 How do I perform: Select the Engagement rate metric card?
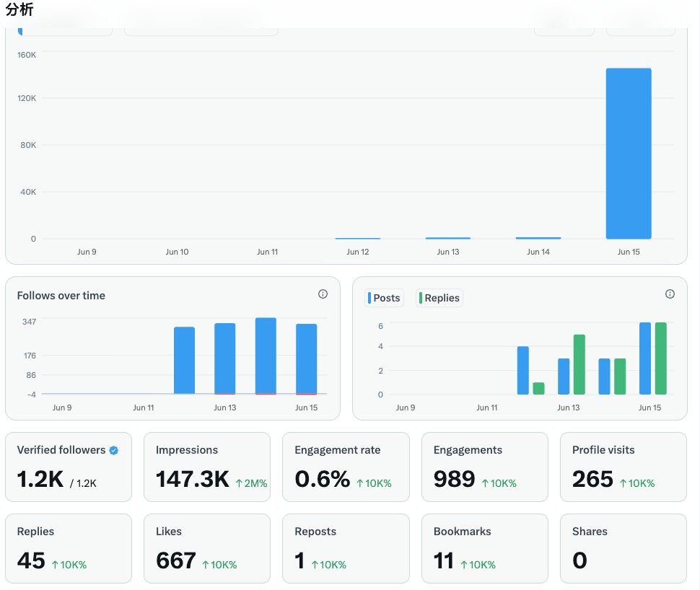click(346, 467)
